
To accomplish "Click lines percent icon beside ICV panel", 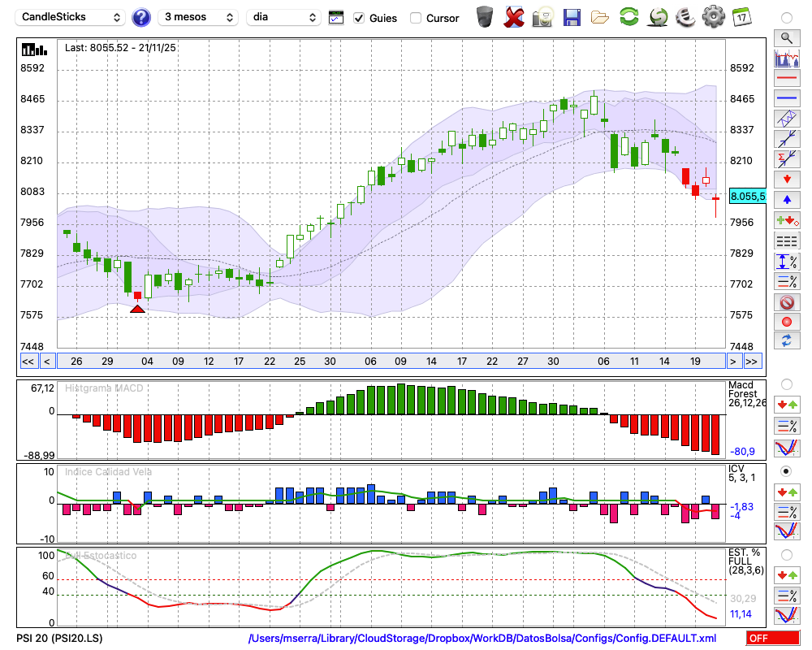I will pyautogui.click(x=787, y=512).
